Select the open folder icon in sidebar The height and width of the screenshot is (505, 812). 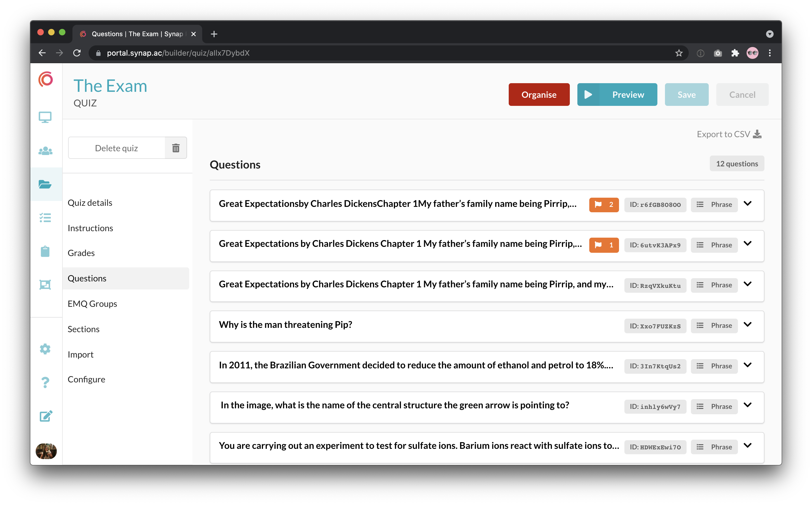pos(45,184)
